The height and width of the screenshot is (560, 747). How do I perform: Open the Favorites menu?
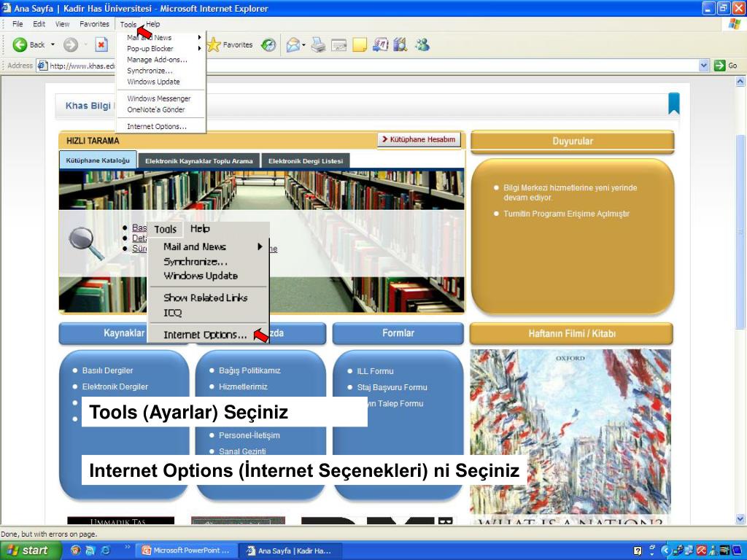click(94, 24)
